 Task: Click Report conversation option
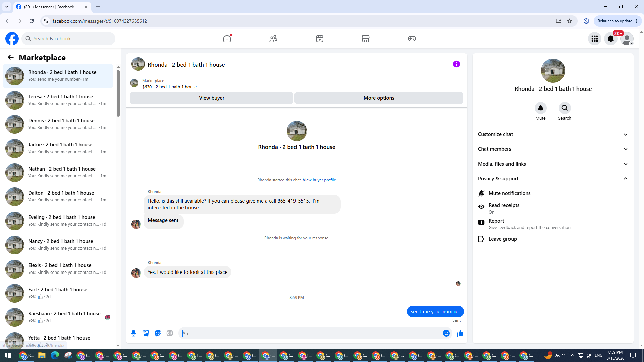point(553,224)
